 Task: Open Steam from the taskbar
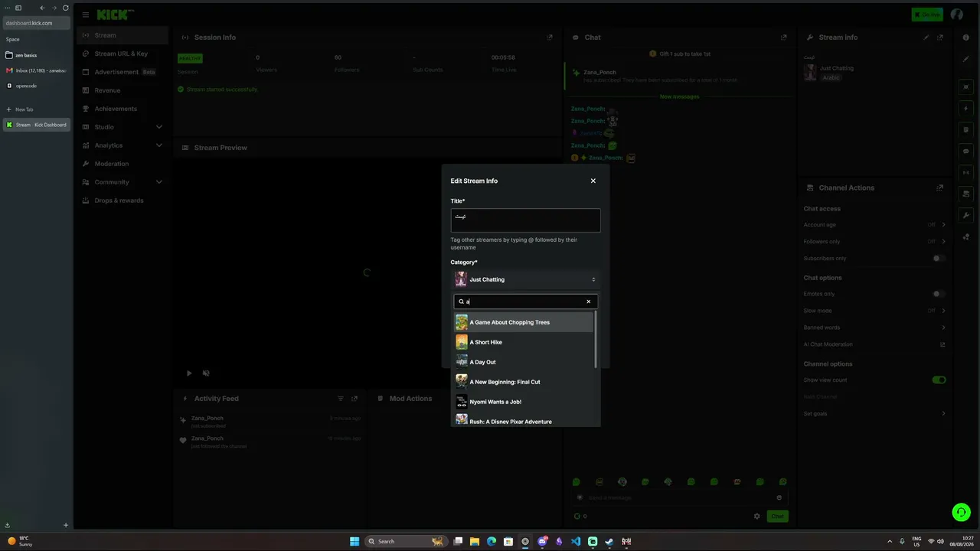(609, 541)
